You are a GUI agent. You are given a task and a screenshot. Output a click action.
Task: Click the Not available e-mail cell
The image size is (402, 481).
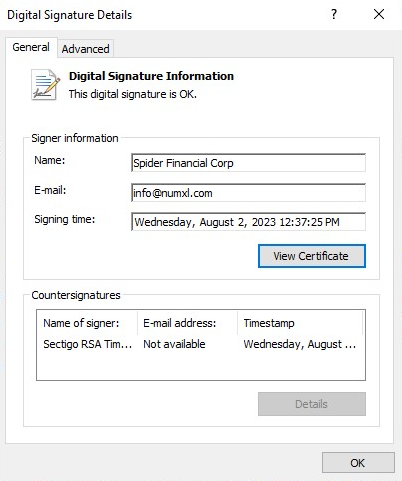pyautogui.click(x=174, y=344)
